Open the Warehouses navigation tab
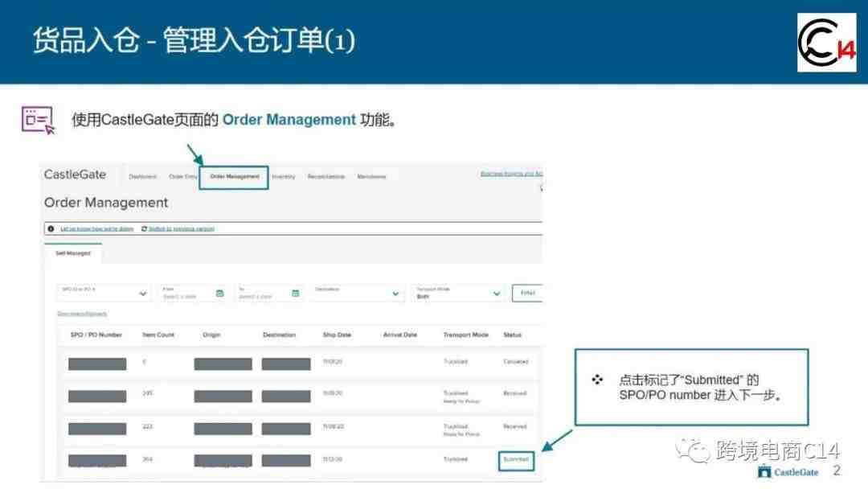 [371, 177]
